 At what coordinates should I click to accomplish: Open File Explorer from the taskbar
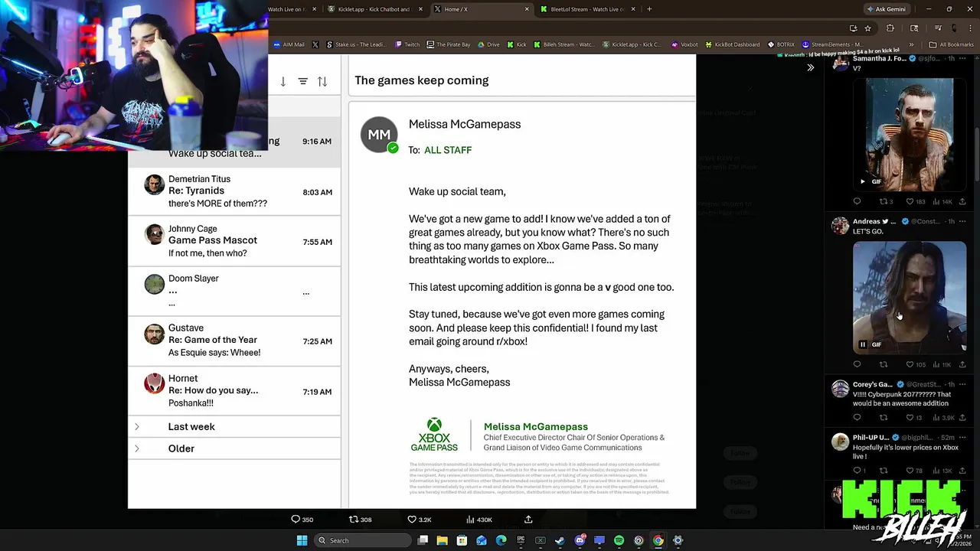point(442,540)
